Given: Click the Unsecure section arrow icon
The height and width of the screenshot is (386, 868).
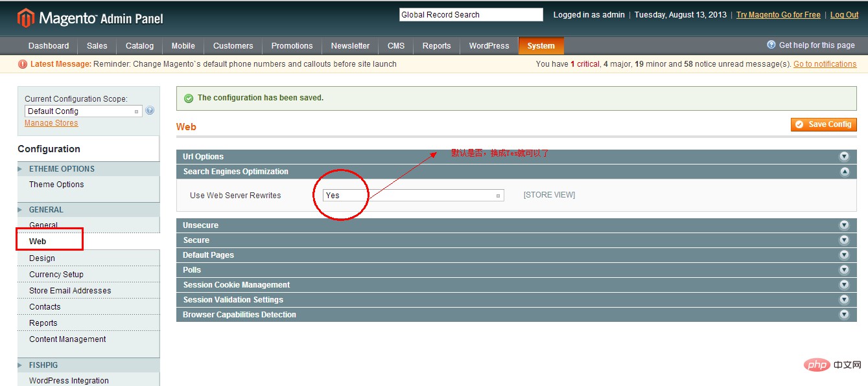Looking at the screenshot, I should tap(844, 225).
